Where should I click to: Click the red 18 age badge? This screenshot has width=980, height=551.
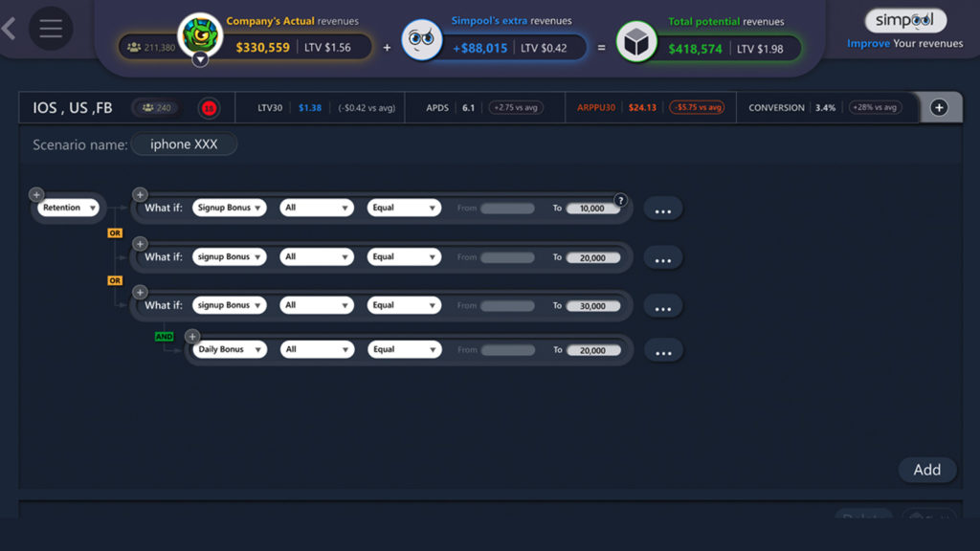(x=209, y=108)
